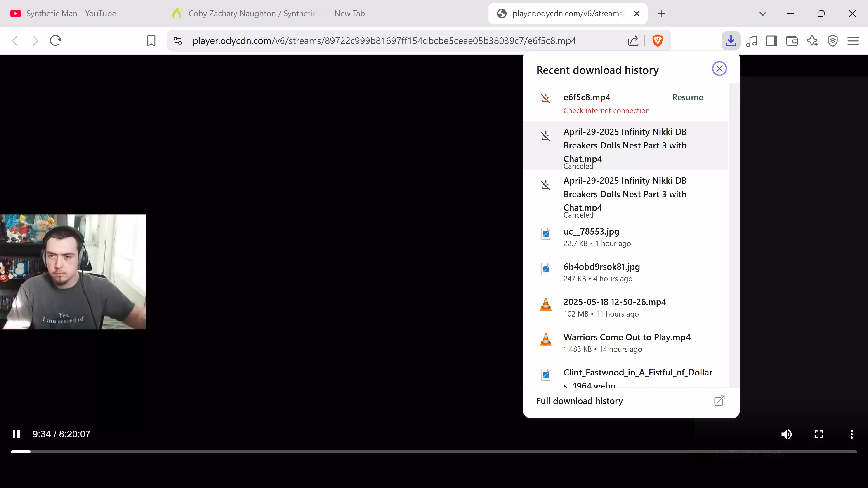Close the Recent download history popup
The height and width of the screenshot is (488, 868).
[719, 69]
